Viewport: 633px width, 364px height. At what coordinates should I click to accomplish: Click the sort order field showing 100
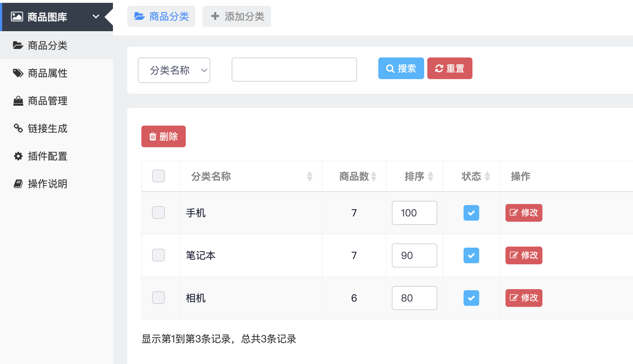click(x=415, y=213)
